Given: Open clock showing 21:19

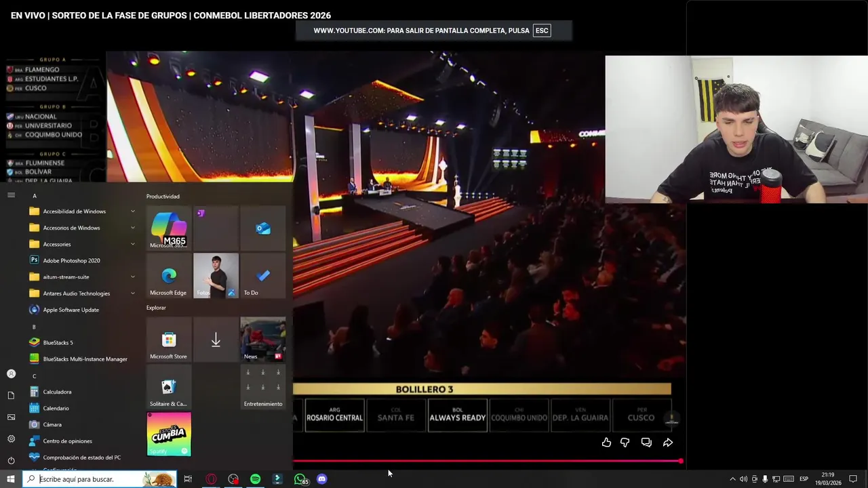Looking at the screenshot, I should click(x=828, y=479).
